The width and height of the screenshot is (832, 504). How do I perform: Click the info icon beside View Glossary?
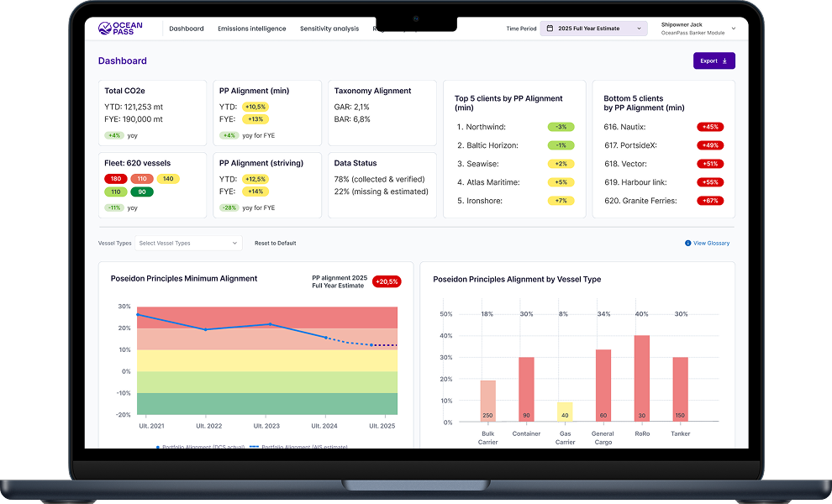pos(688,244)
